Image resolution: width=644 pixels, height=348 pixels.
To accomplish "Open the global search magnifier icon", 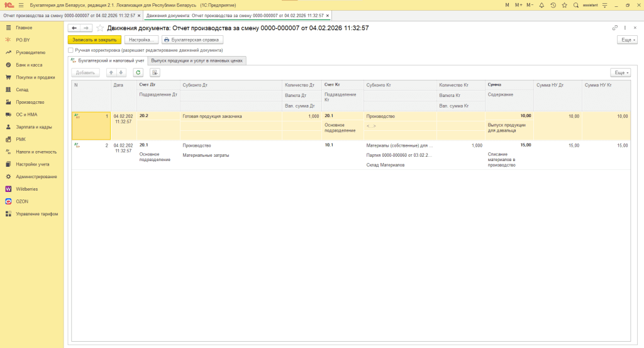I will pyautogui.click(x=576, y=5).
